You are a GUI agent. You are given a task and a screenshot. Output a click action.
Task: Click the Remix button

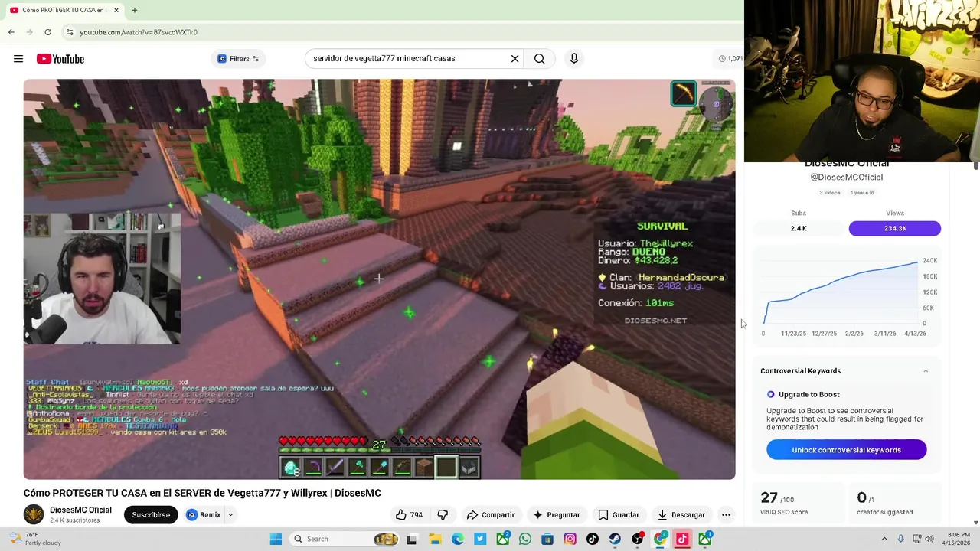pyautogui.click(x=203, y=515)
